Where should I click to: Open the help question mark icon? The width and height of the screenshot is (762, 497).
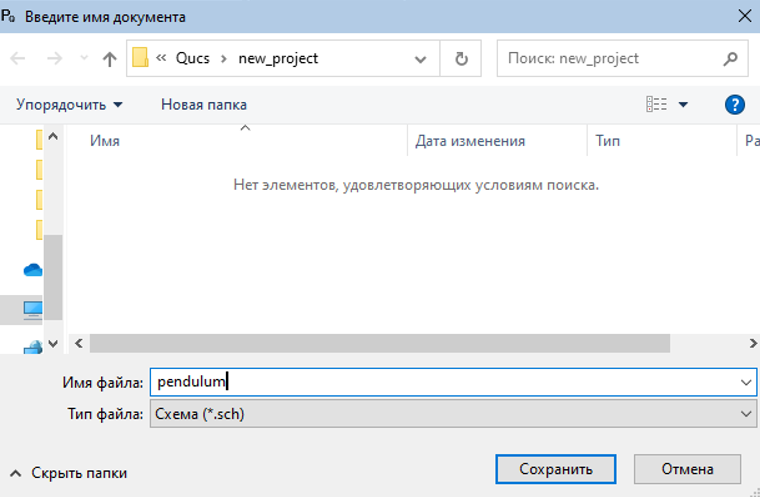[x=734, y=104]
